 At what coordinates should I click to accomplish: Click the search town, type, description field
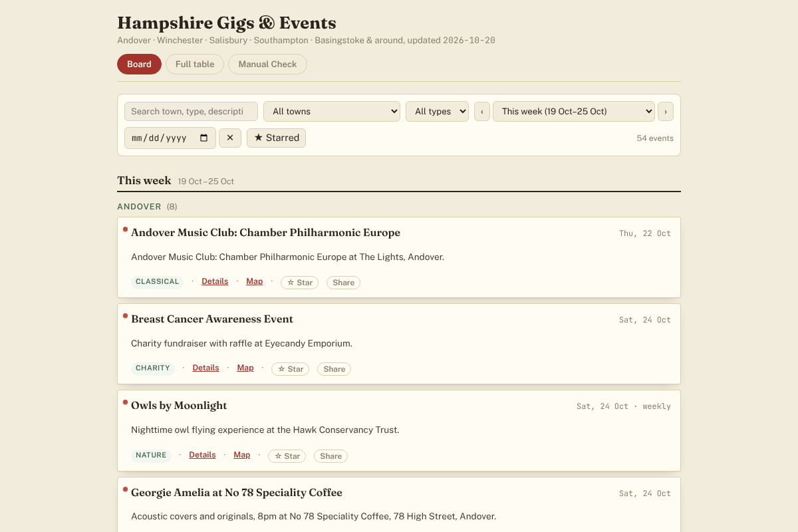191,111
